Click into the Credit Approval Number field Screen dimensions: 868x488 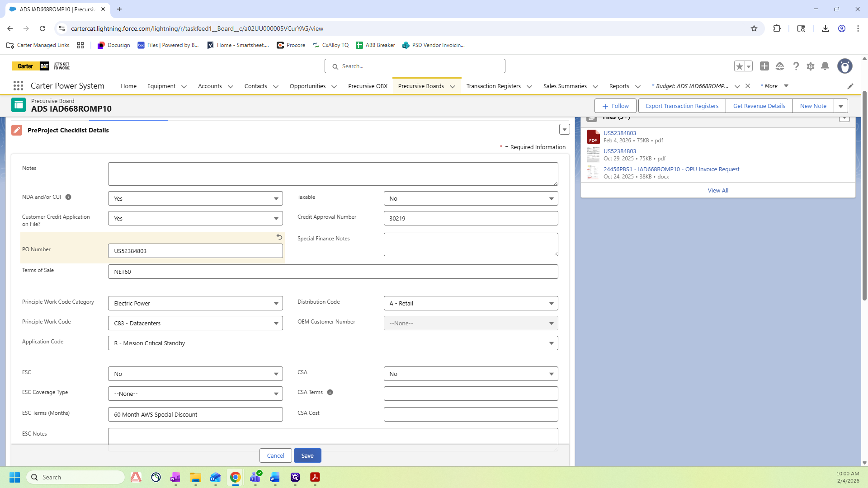tap(471, 218)
